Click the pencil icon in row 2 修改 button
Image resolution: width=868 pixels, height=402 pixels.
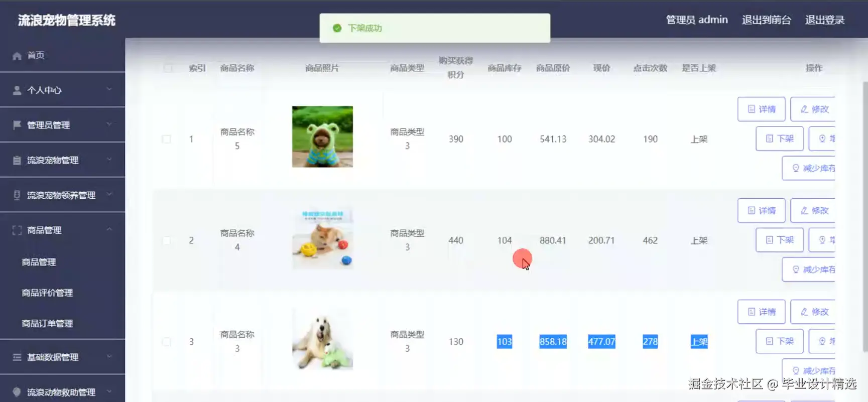804,210
